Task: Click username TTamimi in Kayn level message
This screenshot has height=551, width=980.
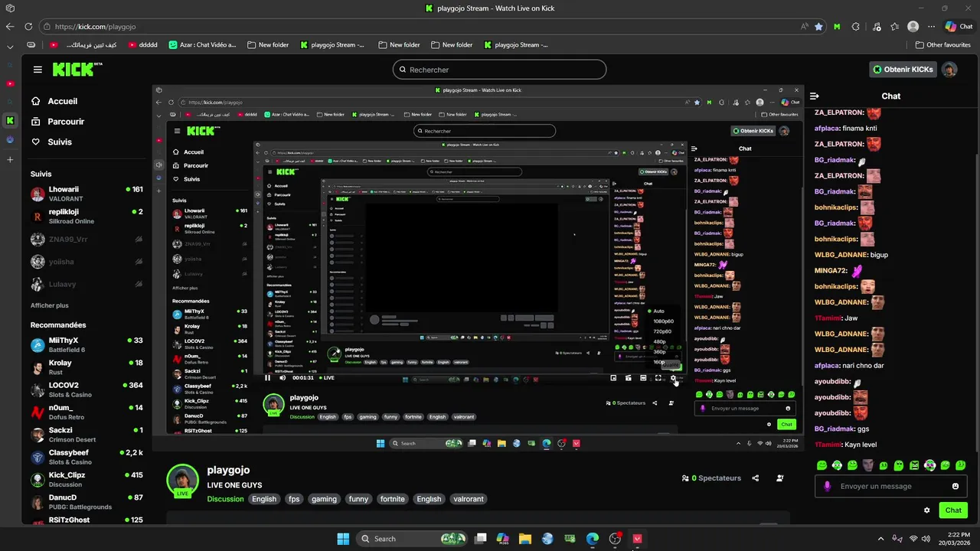Action: pos(829,445)
